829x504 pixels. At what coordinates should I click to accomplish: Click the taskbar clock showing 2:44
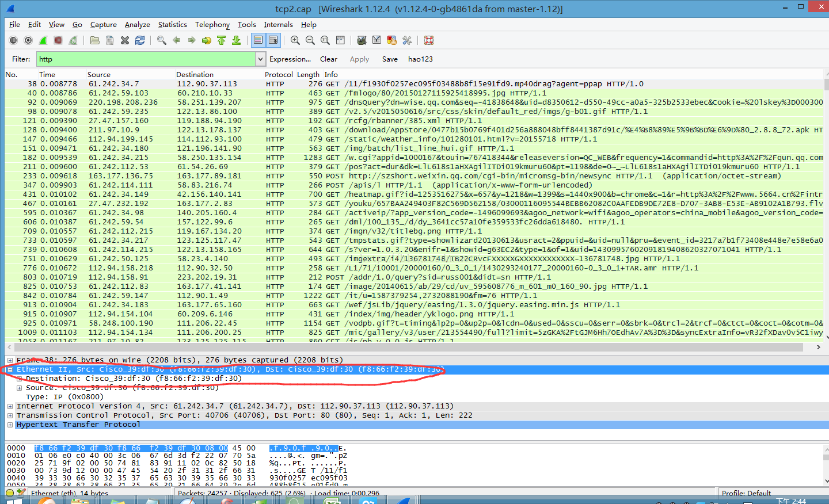(x=791, y=501)
